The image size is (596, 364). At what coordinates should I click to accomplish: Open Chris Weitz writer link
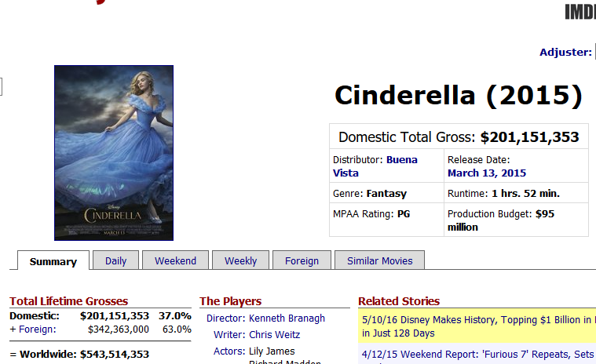[x=274, y=335]
